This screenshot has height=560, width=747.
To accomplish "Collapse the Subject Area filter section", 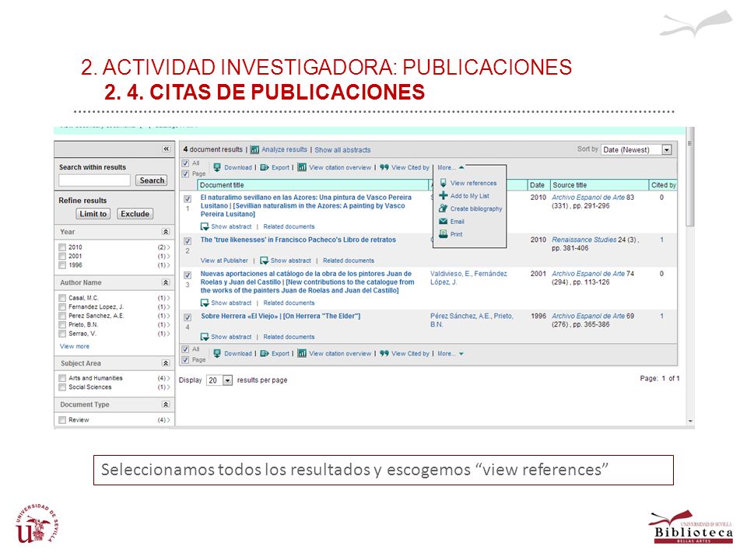I will click(x=166, y=363).
